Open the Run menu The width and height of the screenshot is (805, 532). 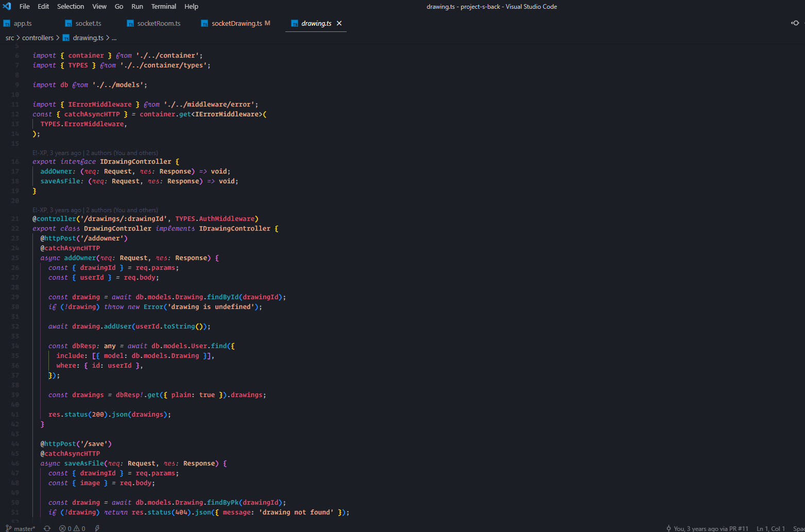[137, 6]
